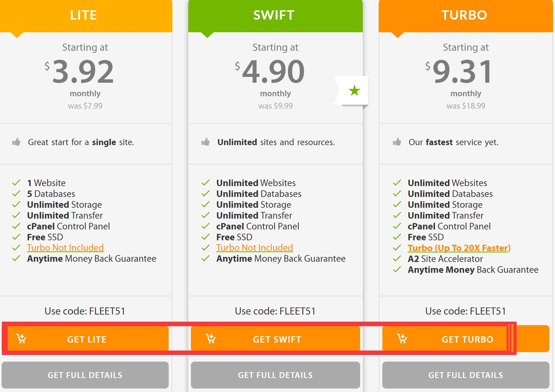This screenshot has height=392, width=555.
Task: Click checkmark next to '1 Website' in Lite
Action: pos(16,183)
